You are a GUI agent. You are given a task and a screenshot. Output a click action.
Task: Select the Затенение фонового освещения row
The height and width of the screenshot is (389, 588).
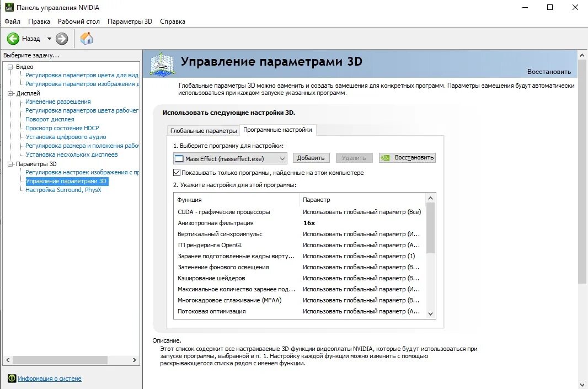point(300,267)
